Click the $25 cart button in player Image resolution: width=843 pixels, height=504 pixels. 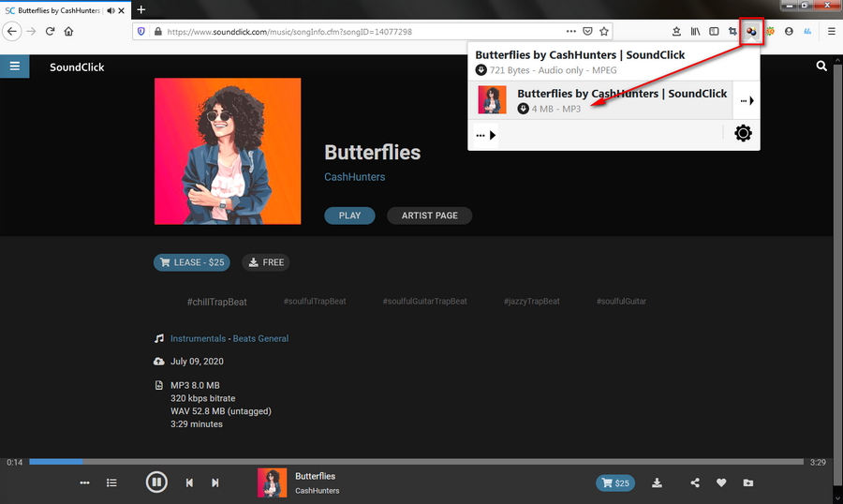[x=615, y=483]
